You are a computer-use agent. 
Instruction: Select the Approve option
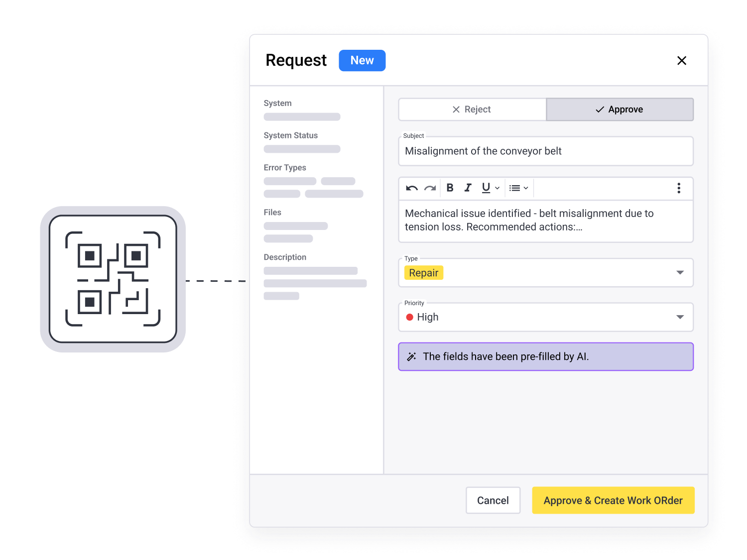[620, 110]
